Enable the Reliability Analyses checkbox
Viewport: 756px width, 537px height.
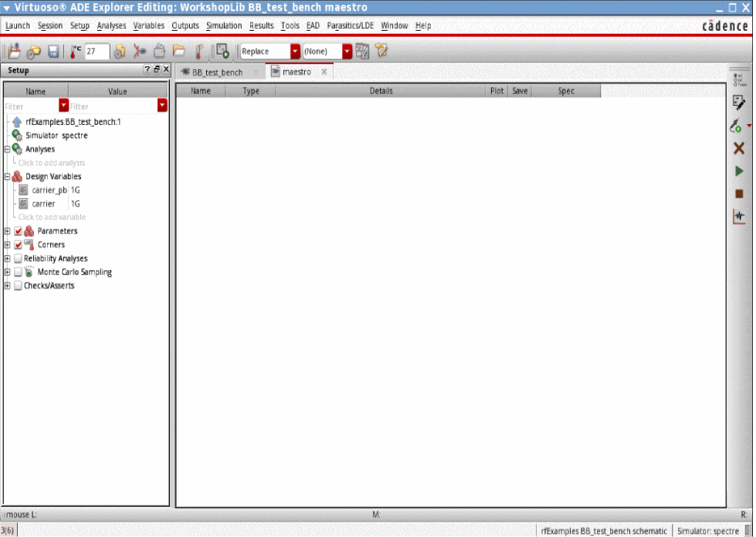click(18, 258)
